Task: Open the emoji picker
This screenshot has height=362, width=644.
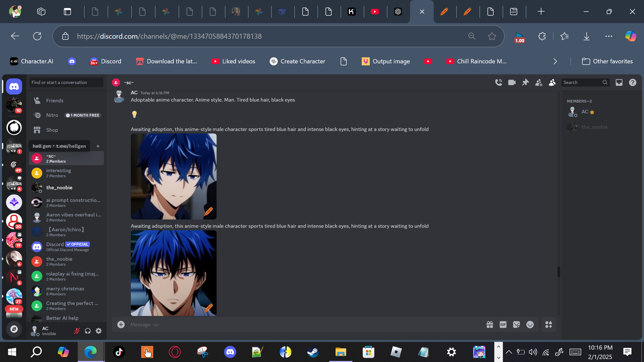Action: click(x=530, y=325)
